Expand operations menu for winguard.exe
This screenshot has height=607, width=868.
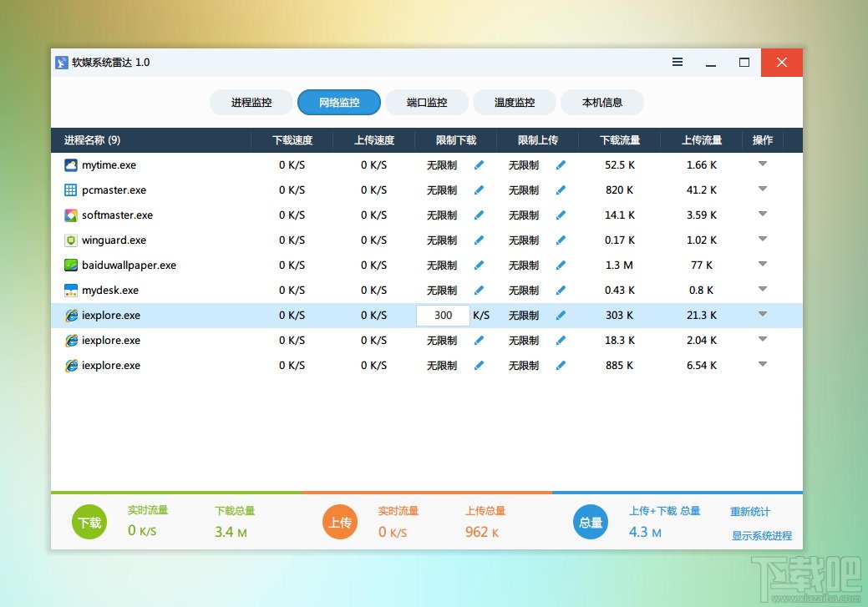pos(762,240)
